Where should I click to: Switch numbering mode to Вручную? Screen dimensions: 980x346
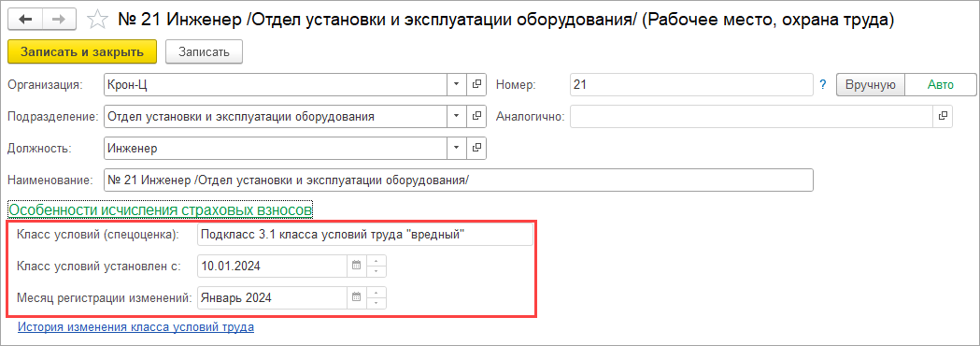871,84
